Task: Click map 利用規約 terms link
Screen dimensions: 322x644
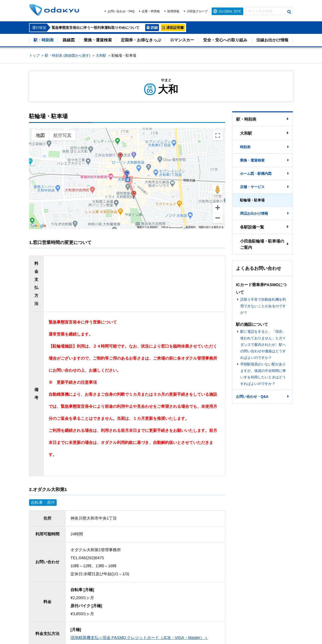Action: 190,227
